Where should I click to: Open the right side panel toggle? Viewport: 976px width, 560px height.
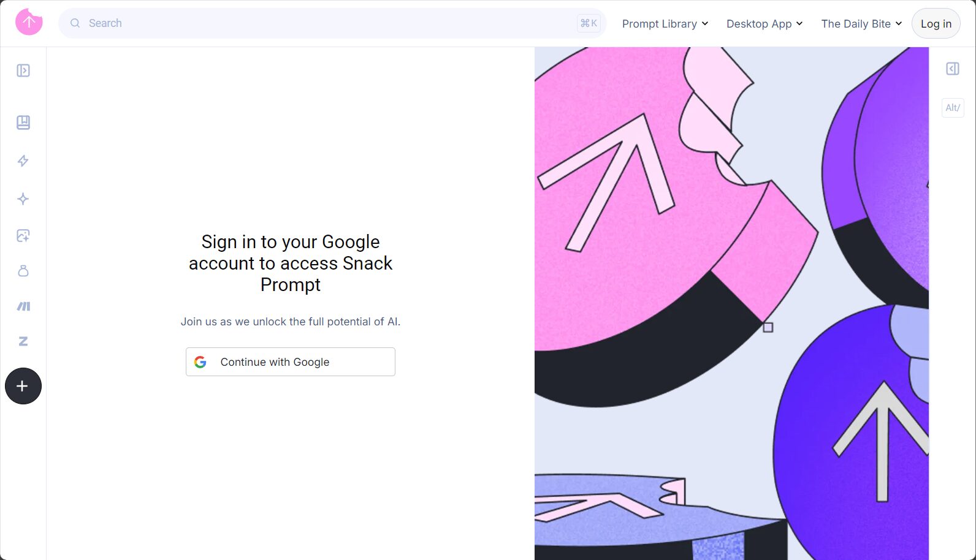[x=953, y=69]
